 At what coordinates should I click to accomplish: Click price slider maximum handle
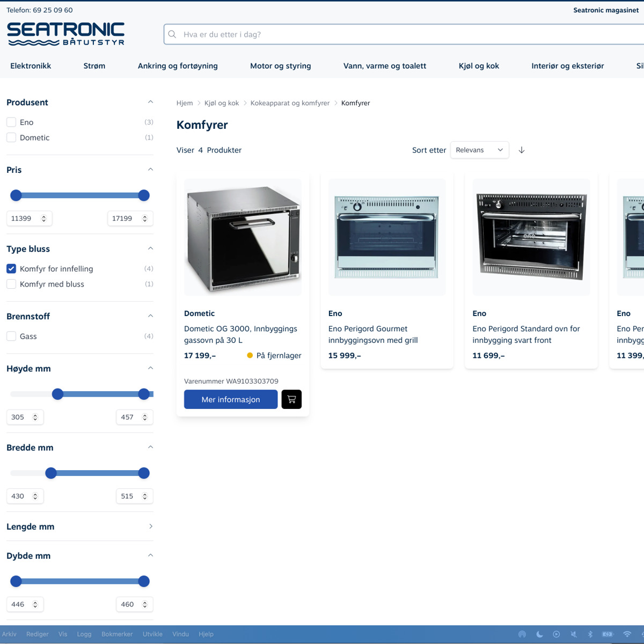point(143,195)
